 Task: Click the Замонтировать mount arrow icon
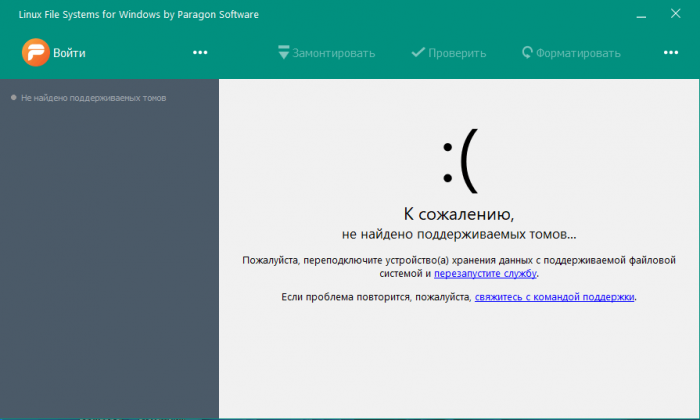point(284,53)
